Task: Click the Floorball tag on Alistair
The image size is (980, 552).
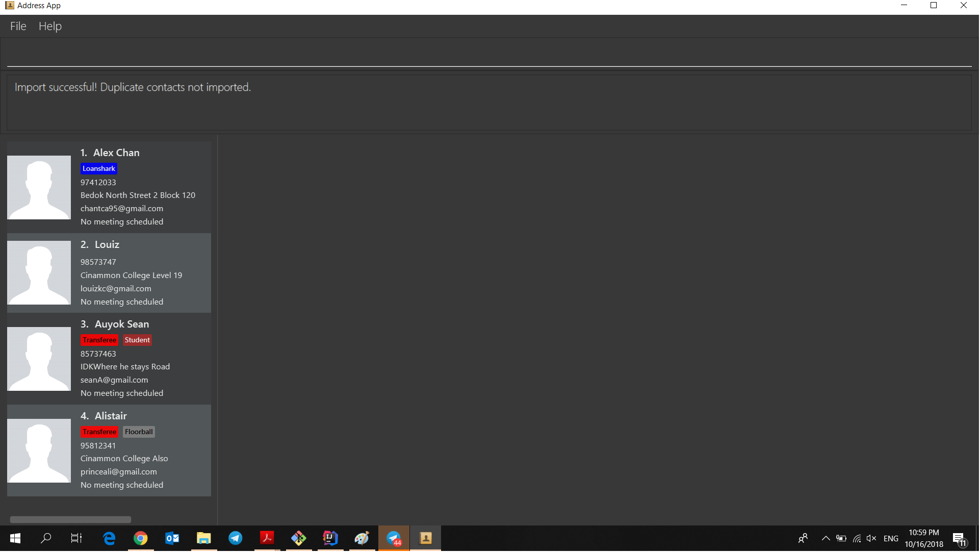Action: tap(139, 432)
